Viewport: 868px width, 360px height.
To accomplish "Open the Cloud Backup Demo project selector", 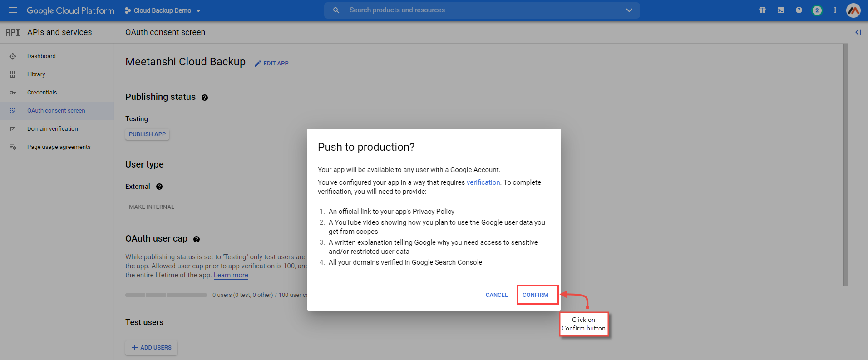I will 163,10.
